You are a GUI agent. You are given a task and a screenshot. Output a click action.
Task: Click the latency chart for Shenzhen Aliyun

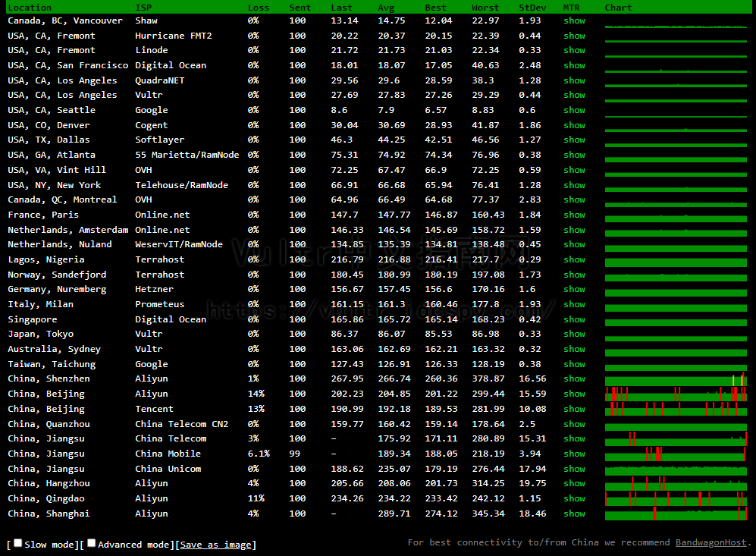676,379
